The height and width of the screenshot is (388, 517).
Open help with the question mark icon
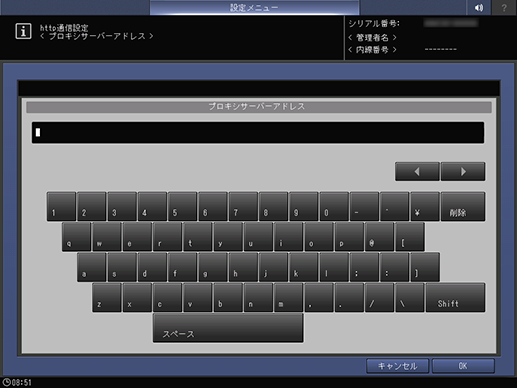click(504, 7)
